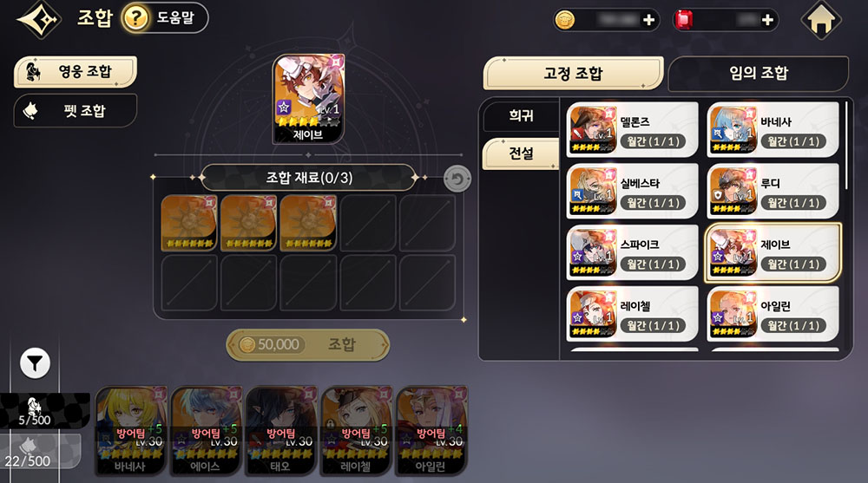868x483 pixels.
Task: Open the hero filter funnel icon
Action: point(35,363)
